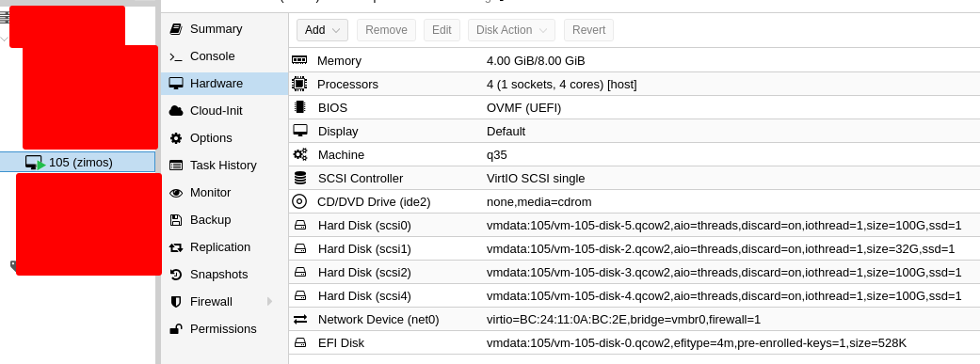Open the Options gear icon

(176, 138)
